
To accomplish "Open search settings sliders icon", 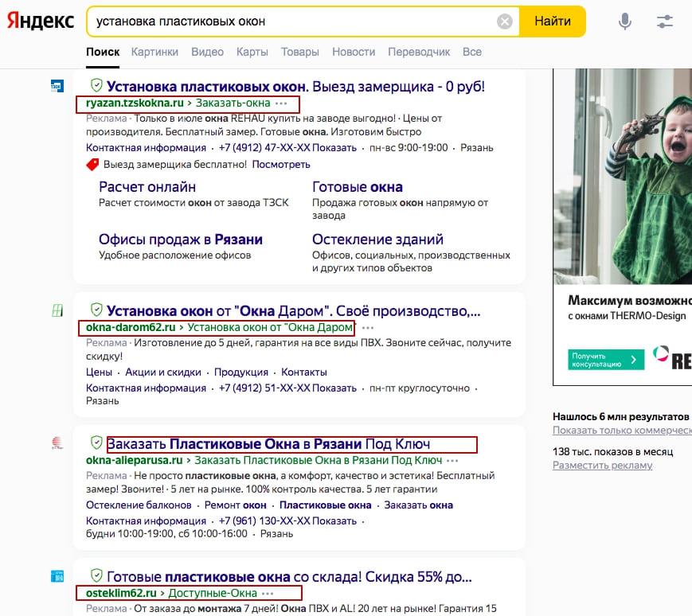I will tap(665, 21).
